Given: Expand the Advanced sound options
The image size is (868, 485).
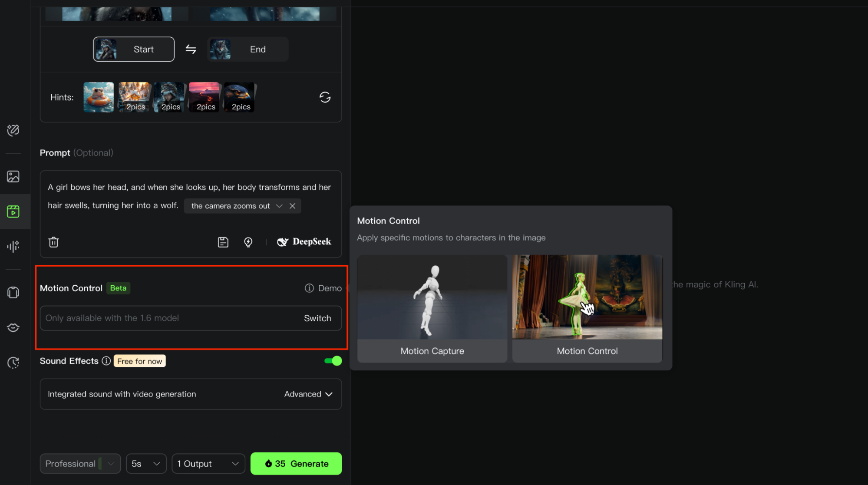Looking at the screenshot, I should pyautogui.click(x=308, y=394).
